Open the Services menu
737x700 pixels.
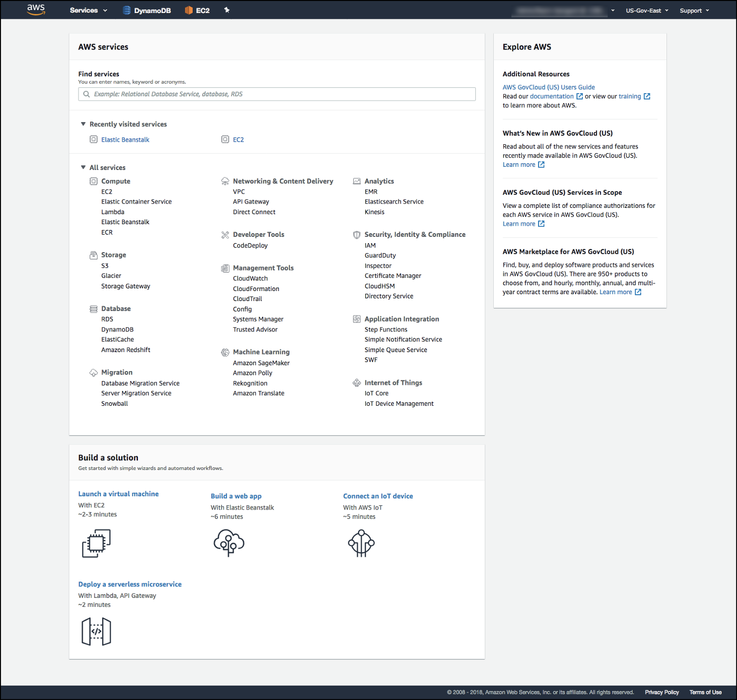pos(87,9)
